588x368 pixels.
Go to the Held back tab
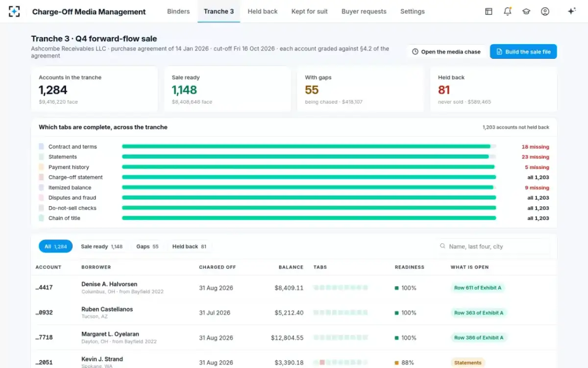coord(263,11)
